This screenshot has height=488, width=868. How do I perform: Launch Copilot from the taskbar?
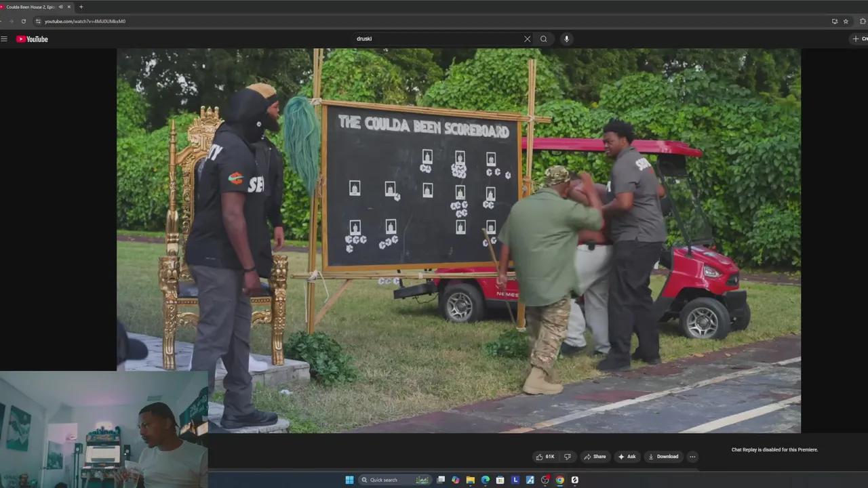click(x=456, y=480)
